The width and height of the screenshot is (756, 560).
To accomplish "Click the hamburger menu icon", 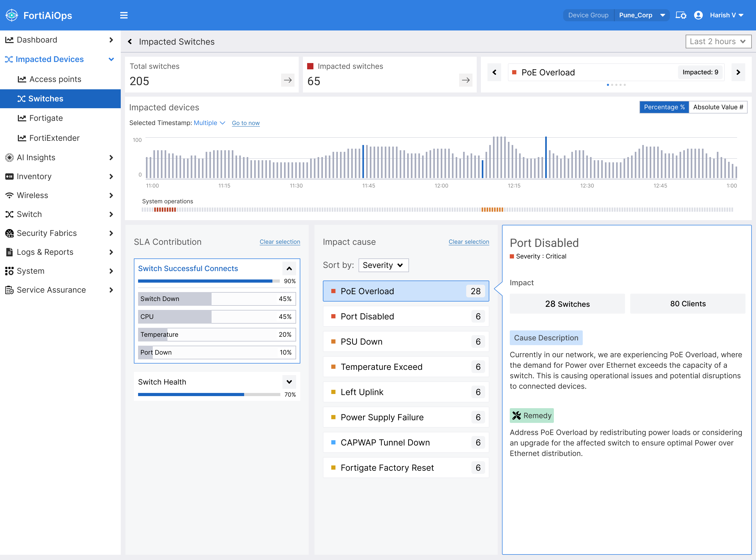I will point(124,15).
